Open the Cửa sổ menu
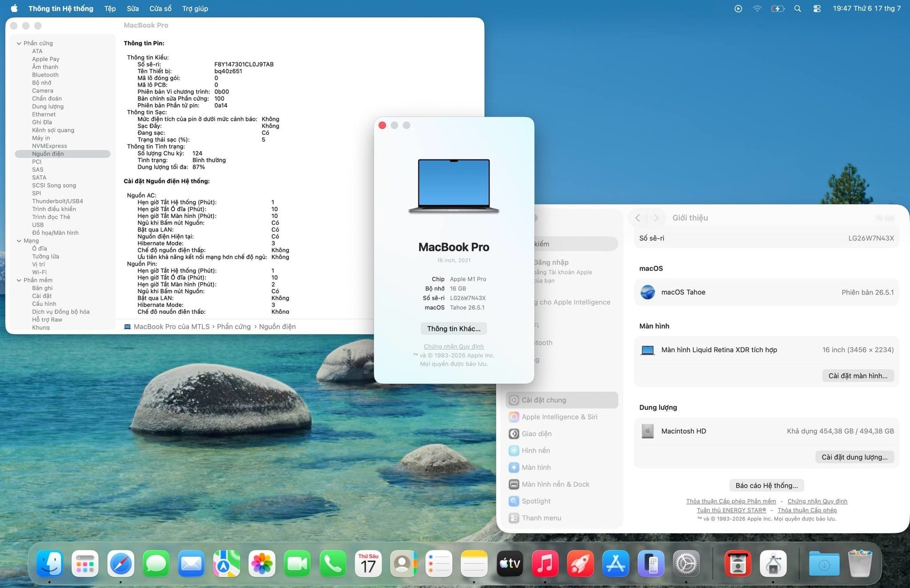The image size is (910, 588). coord(160,8)
